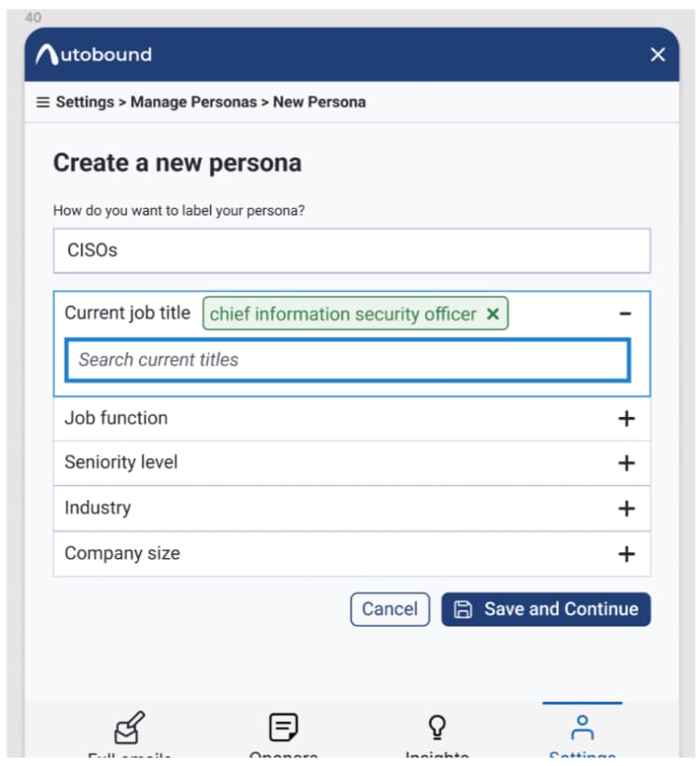
Task: Close the Autobound panel with the X
Action: (657, 54)
